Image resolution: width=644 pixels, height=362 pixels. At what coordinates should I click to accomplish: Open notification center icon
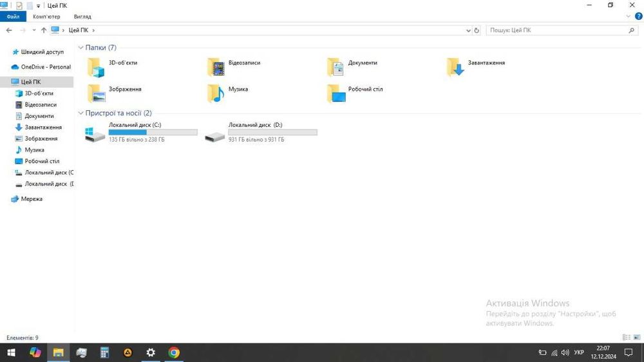629,352
